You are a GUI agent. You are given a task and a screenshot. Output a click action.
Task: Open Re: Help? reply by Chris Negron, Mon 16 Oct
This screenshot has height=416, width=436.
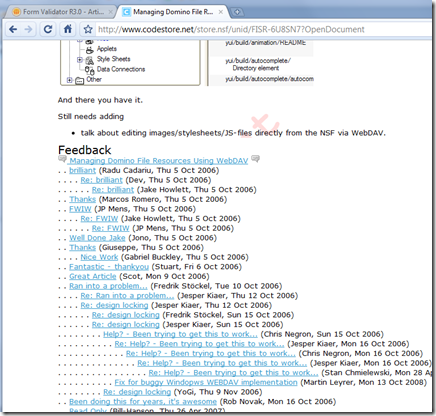[x=211, y=354]
